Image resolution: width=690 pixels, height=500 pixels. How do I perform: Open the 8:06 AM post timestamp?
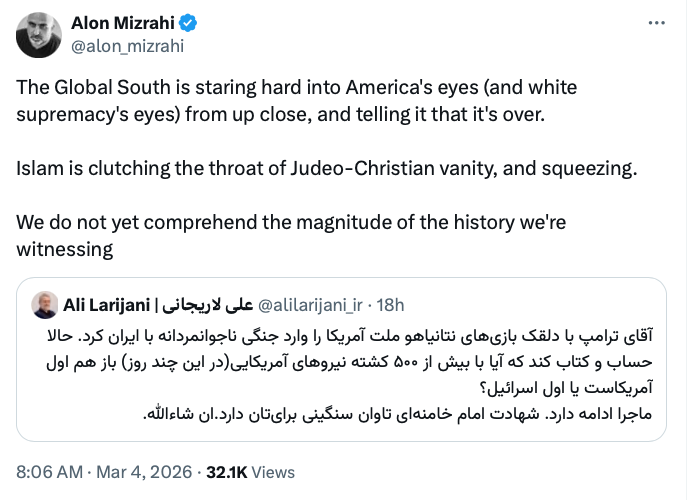click(x=50, y=472)
